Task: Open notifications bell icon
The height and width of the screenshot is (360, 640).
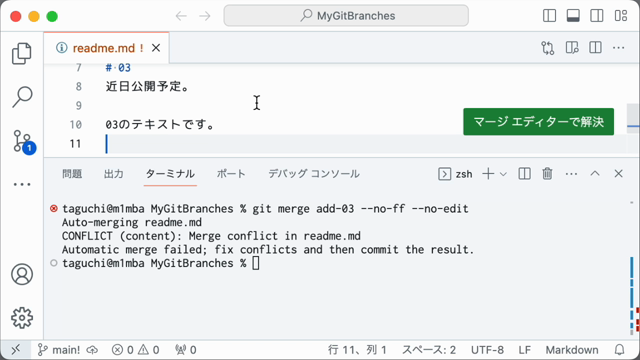Action: click(x=620, y=350)
